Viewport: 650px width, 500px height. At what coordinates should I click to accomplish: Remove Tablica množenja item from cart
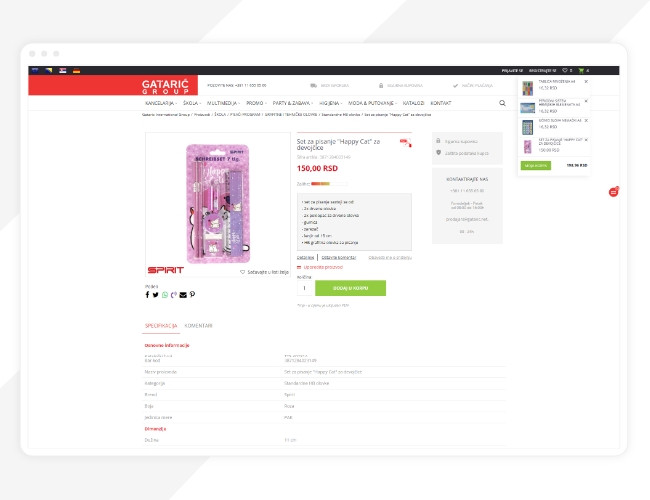[586, 82]
